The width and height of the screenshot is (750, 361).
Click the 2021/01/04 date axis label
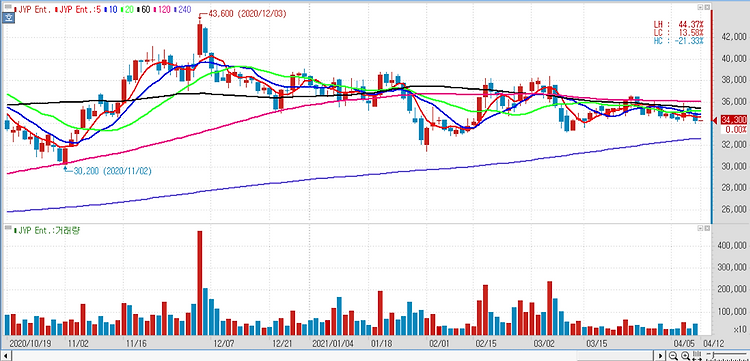332,343
